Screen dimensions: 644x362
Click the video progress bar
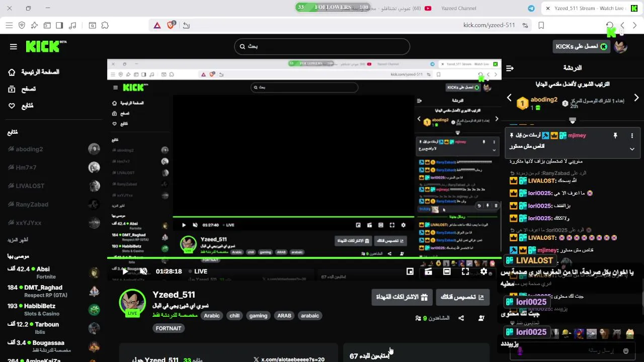pos(304,258)
